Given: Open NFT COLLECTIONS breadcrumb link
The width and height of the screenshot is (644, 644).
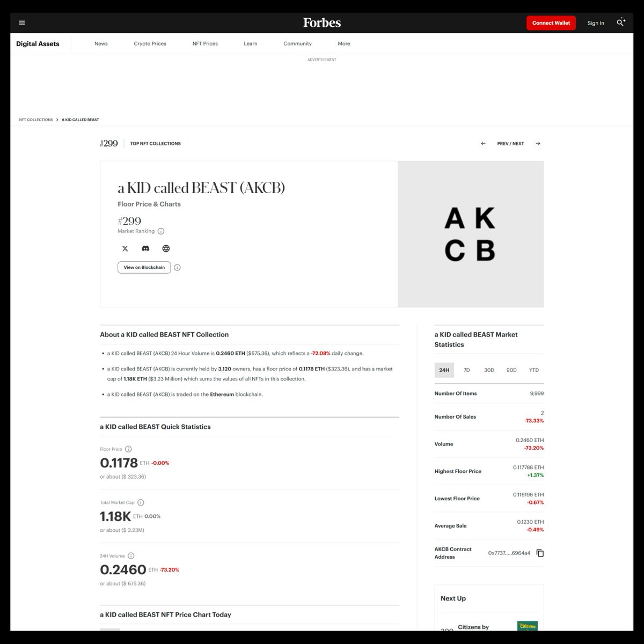Looking at the screenshot, I should (36, 120).
